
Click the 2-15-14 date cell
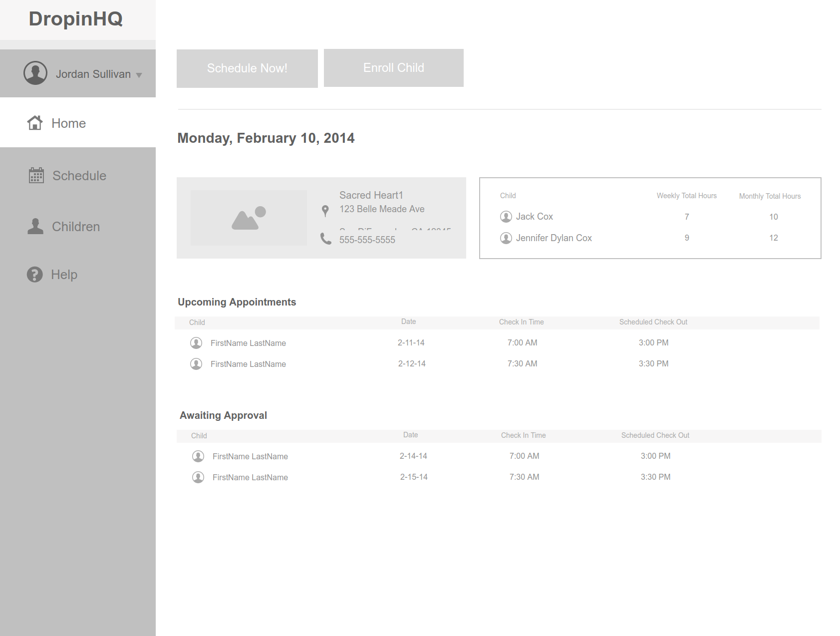coord(414,477)
